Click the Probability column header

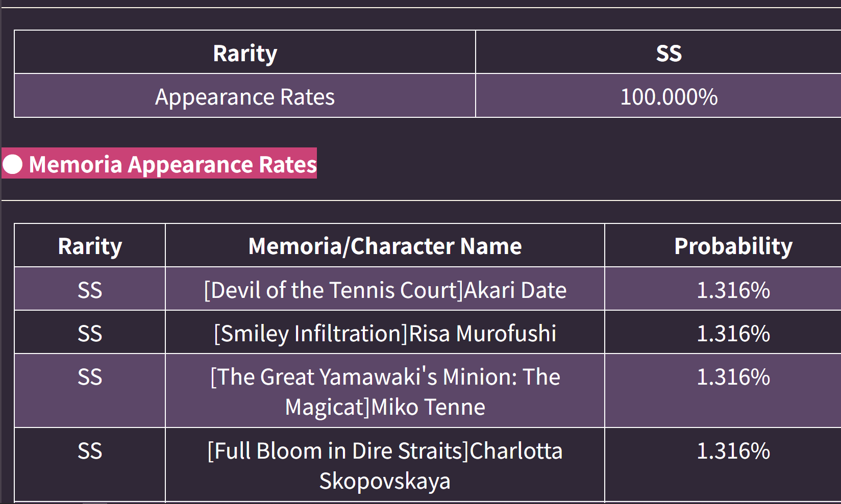[733, 246]
